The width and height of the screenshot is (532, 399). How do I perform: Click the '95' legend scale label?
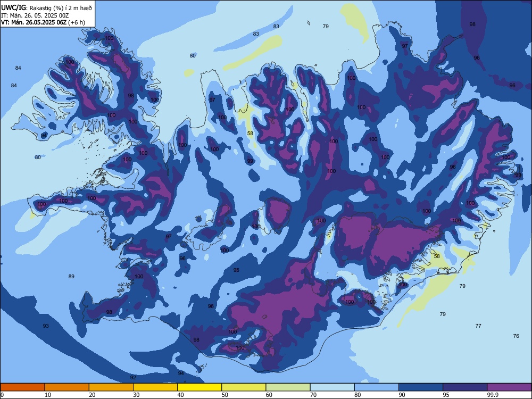[446, 395]
